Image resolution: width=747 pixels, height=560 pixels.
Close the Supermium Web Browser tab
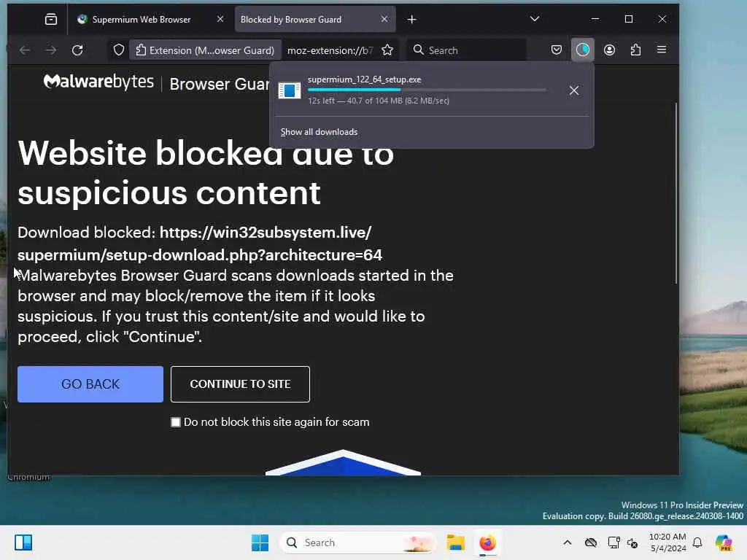(x=220, y=19)
